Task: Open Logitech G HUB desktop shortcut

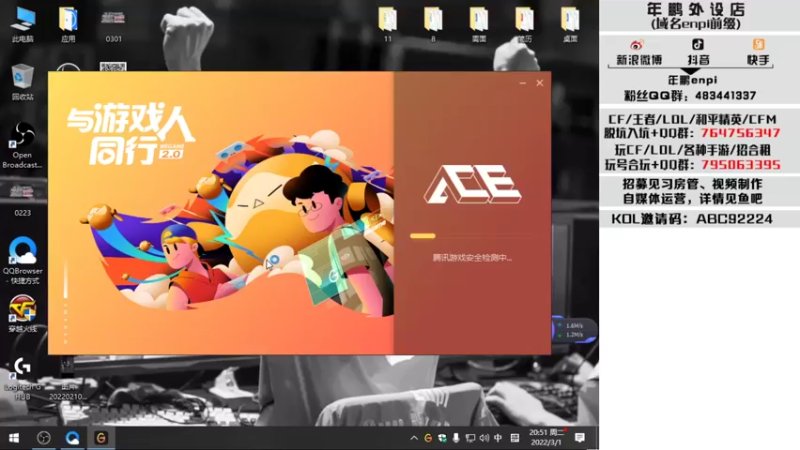Action: 22,378
